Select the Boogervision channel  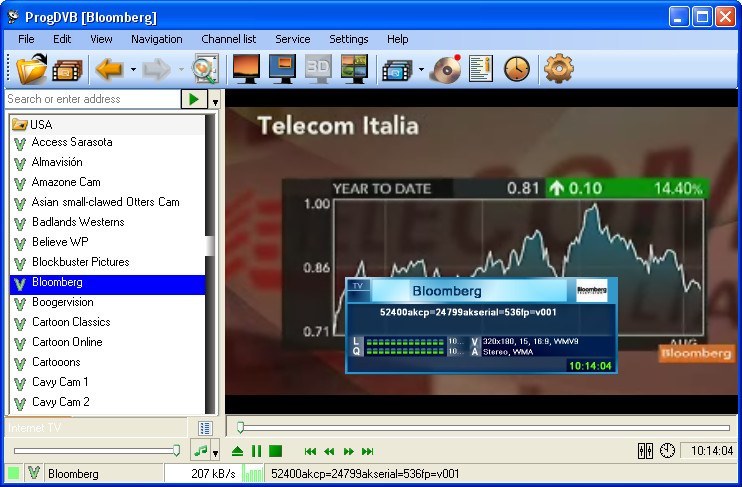click(x=107, y=302)
